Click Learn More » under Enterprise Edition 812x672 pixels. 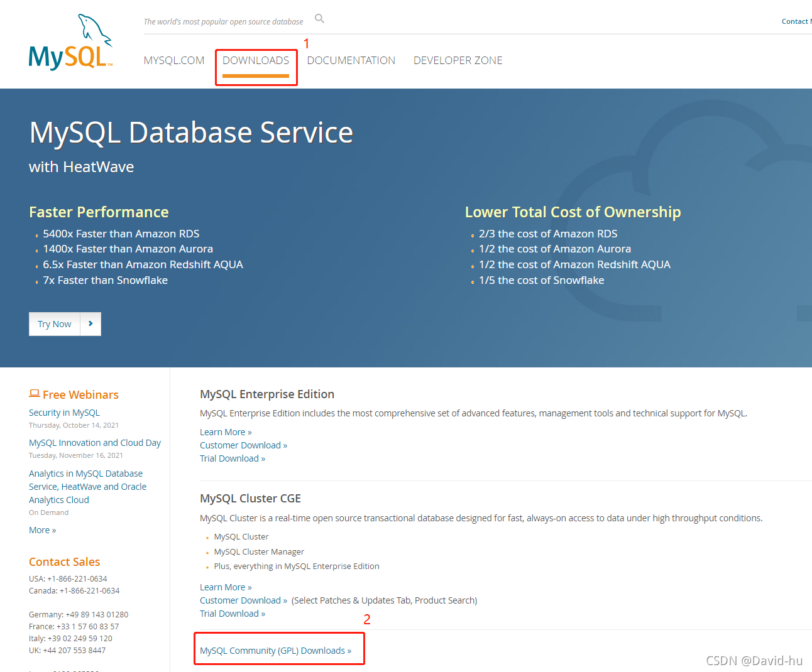click(x=226, y=432)
